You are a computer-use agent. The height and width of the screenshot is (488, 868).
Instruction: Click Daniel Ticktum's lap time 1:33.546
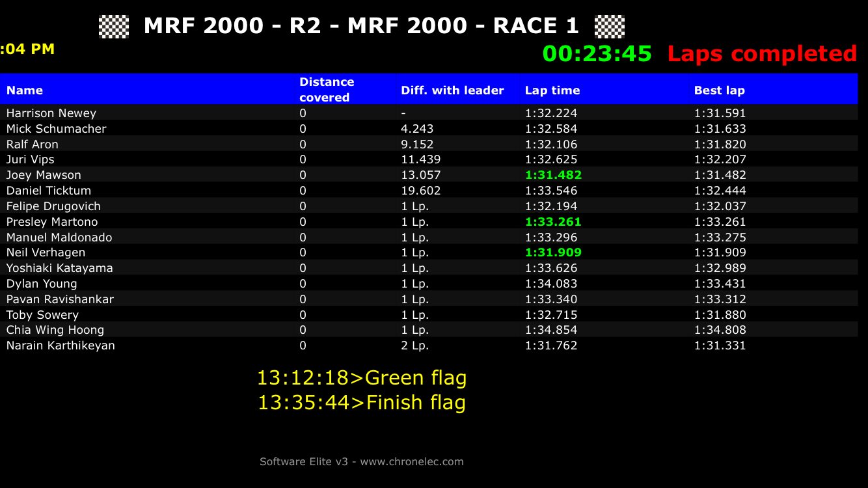tap(551, 191)
